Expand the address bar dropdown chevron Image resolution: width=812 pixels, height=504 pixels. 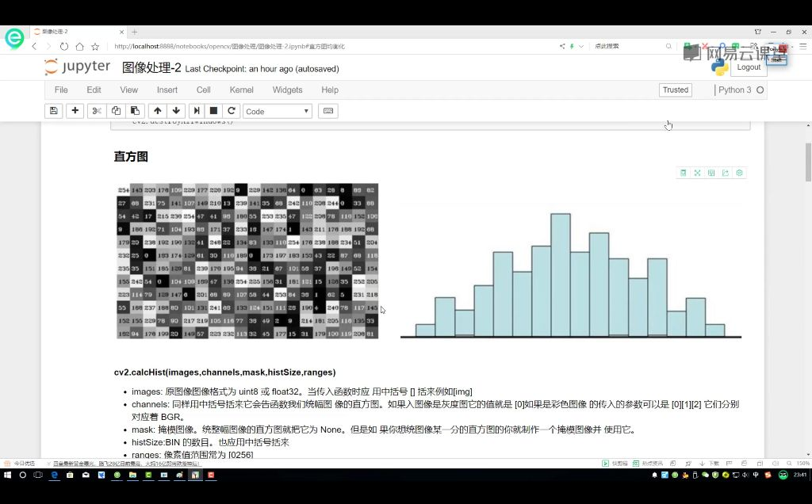coord(581,46)
